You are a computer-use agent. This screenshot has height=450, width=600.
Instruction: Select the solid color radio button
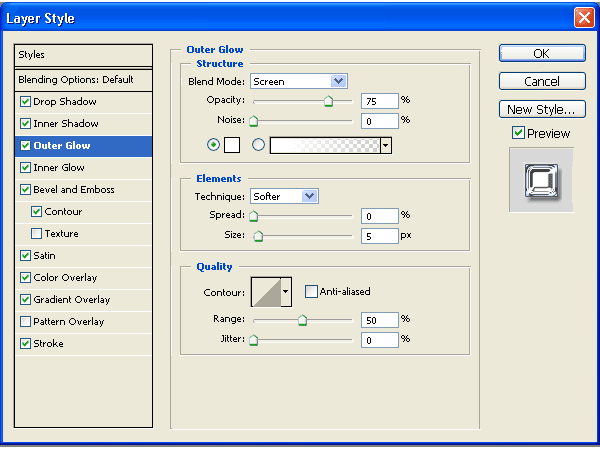[212, 145]
